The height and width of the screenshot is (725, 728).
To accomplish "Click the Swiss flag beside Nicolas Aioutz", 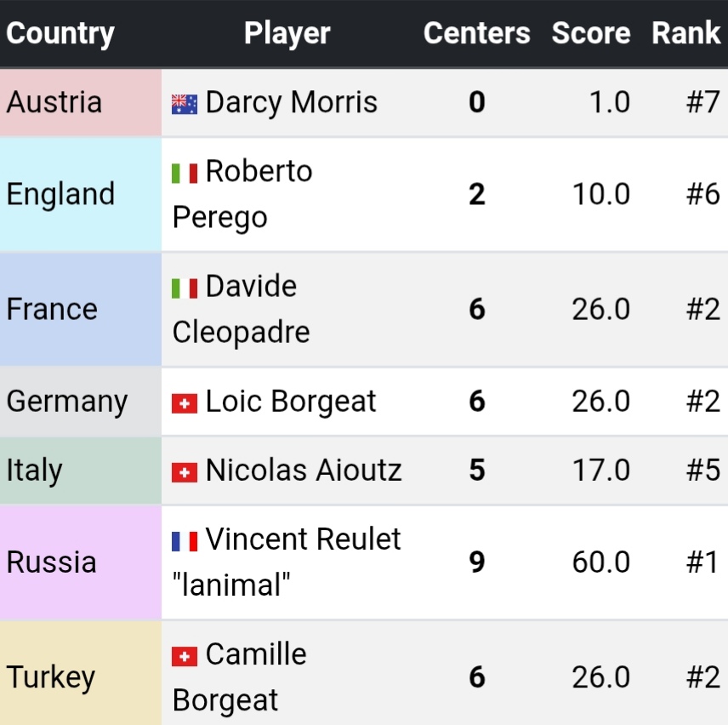I will [185, 471].
